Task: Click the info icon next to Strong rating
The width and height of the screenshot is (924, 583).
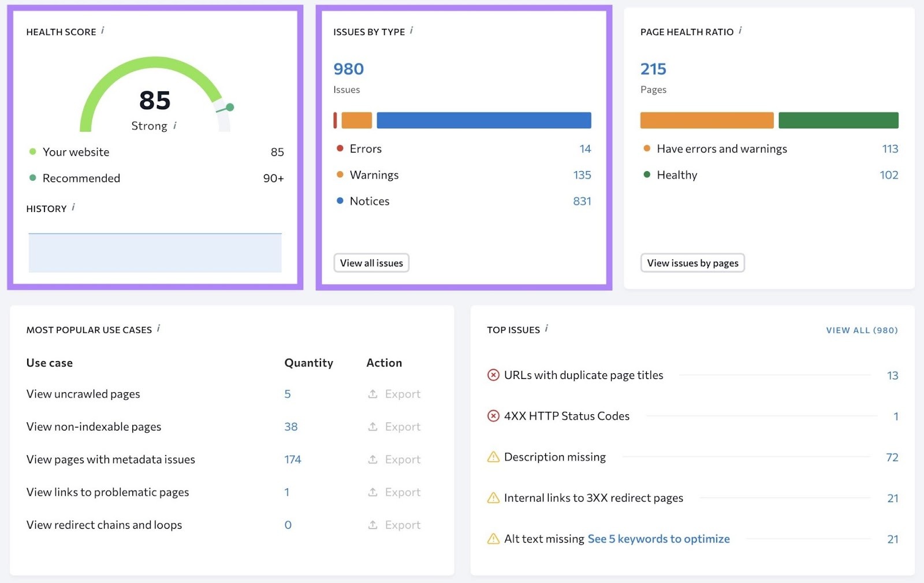Action: [175, 125]
